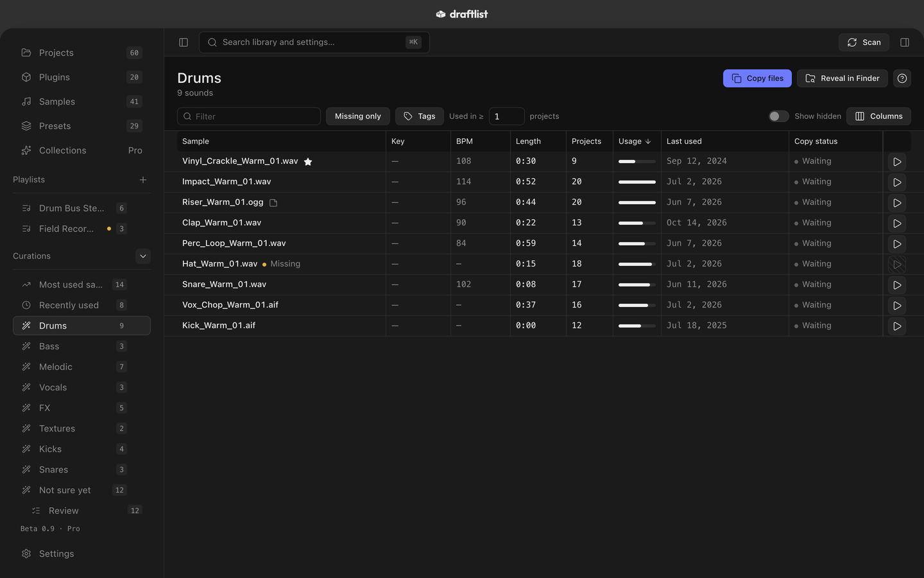Select the Most used samples curation

coord(81,285)
